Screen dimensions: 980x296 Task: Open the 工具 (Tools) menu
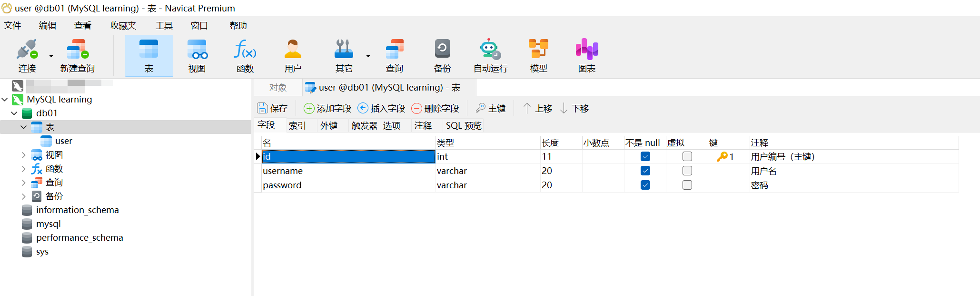pos(164,26)
